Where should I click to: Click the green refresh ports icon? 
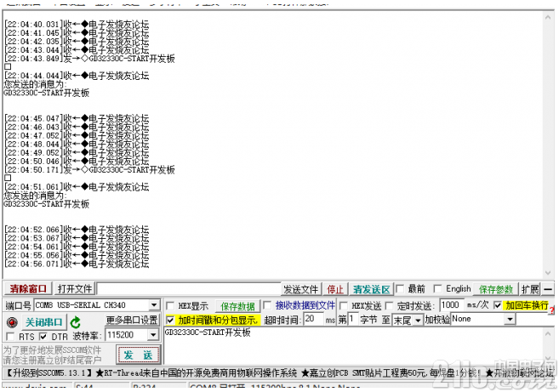pos(76,322)
